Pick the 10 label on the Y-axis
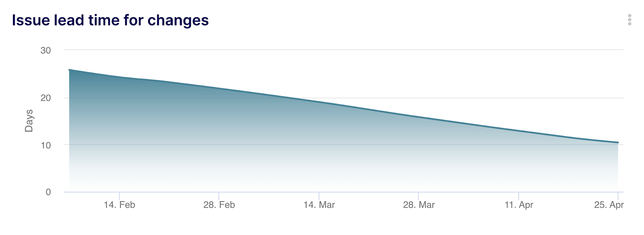This screenshot has width=644, height=235. tap(45, 145)
